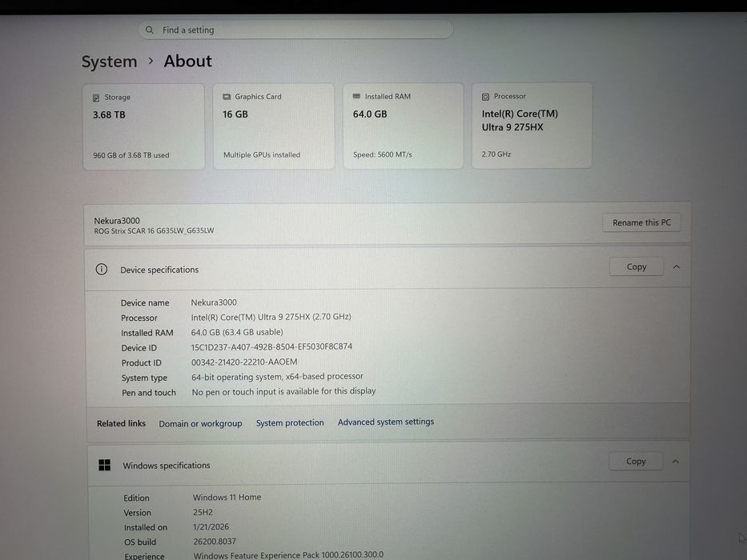Select the Device ID value text
This screenshot has height=560, width=747.
(x=271, y=346)
